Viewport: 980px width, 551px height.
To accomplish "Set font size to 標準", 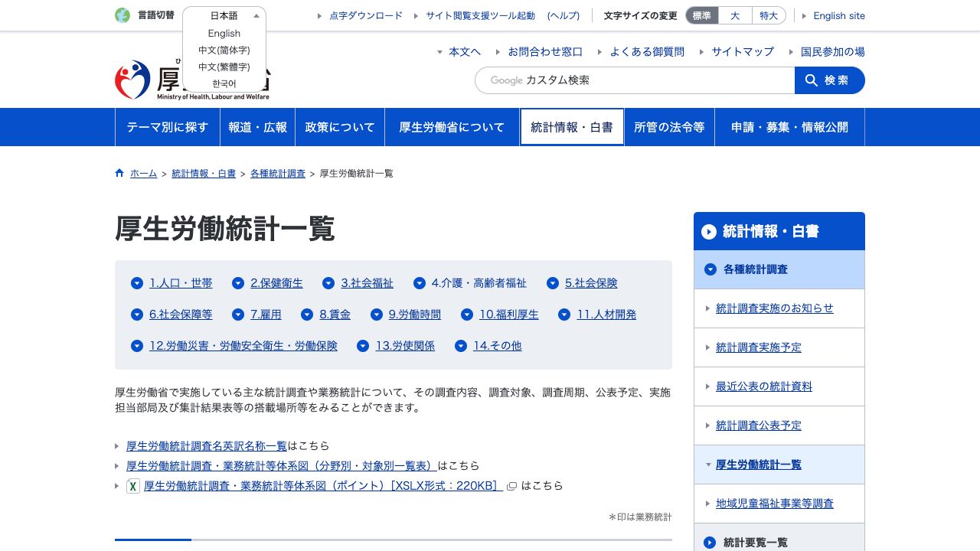I will pyautogui.click(x=701, y=15).
